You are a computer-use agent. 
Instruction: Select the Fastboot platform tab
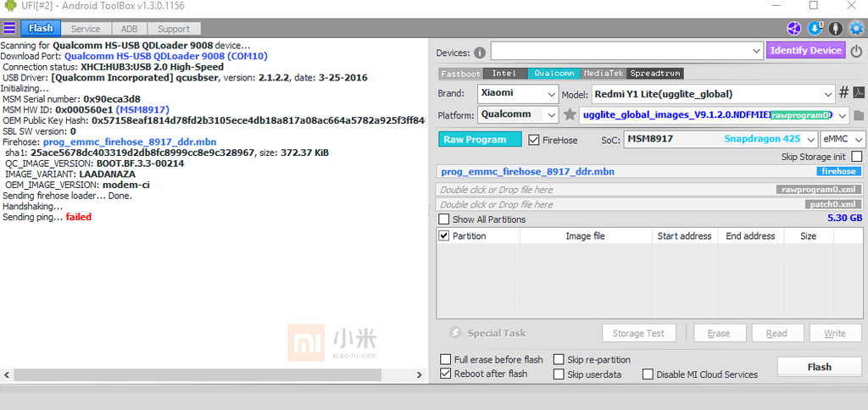pos(460,73)
